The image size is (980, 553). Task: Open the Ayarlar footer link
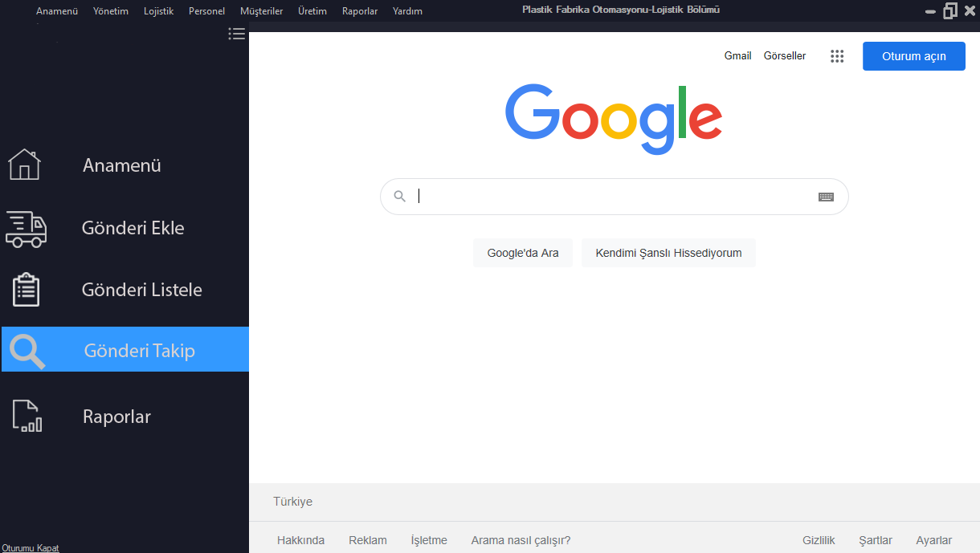point(934,540)
